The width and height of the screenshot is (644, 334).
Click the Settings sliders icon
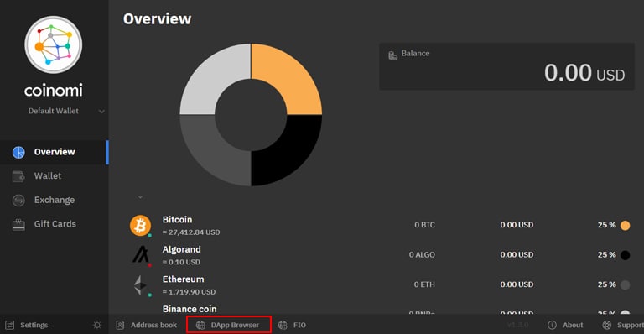click(10, 325)
